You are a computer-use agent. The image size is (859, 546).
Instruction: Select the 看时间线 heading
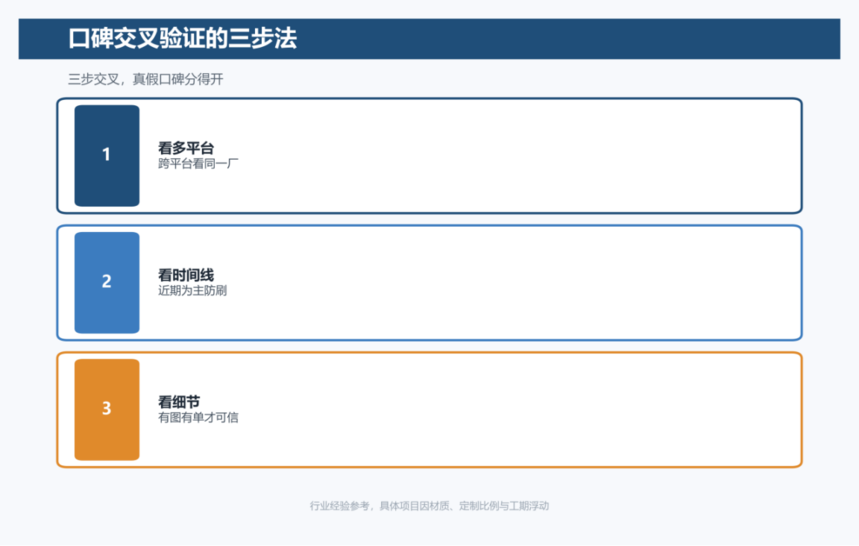(x=186, y=275)
